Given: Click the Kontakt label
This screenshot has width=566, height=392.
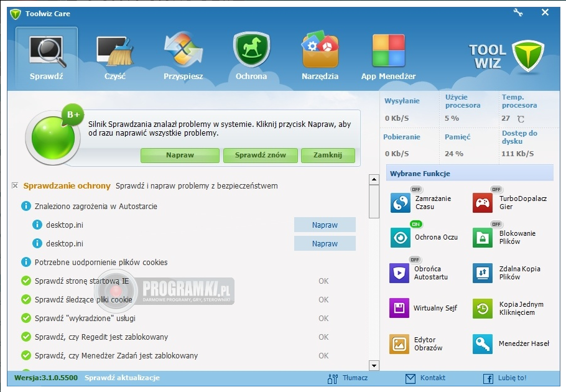Looking at the screenshot, I should click(x=432, y=378).
